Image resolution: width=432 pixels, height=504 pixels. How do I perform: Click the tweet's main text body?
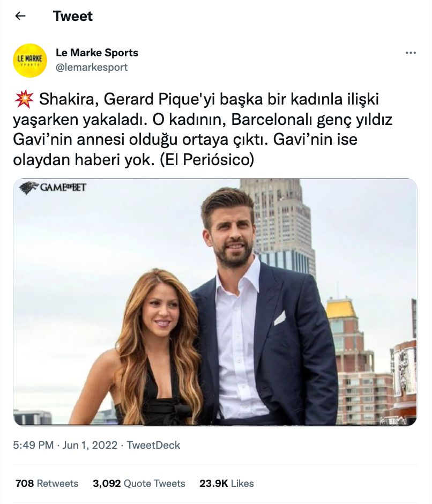click(204, 130)
